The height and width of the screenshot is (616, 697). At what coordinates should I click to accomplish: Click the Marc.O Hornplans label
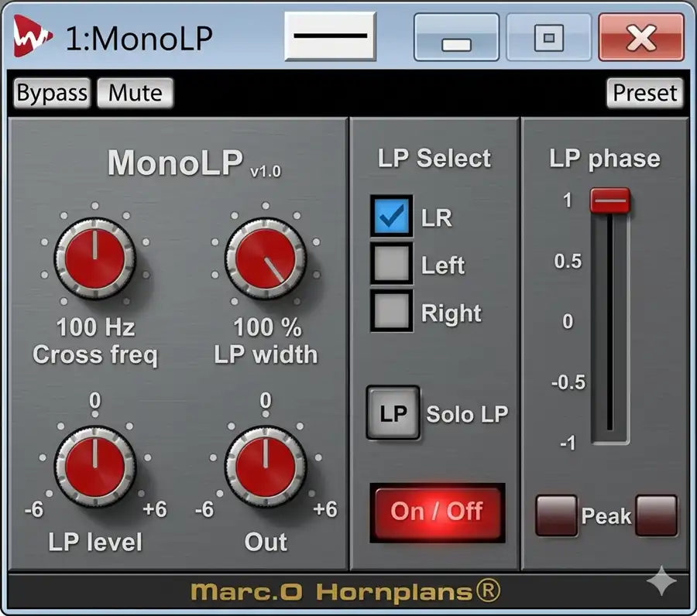tap(345, 592)
